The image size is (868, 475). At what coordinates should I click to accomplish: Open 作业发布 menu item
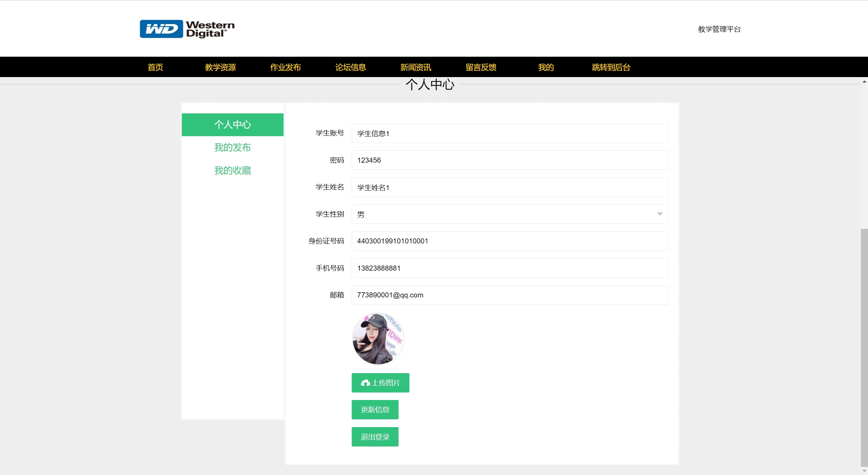point(285,67)
